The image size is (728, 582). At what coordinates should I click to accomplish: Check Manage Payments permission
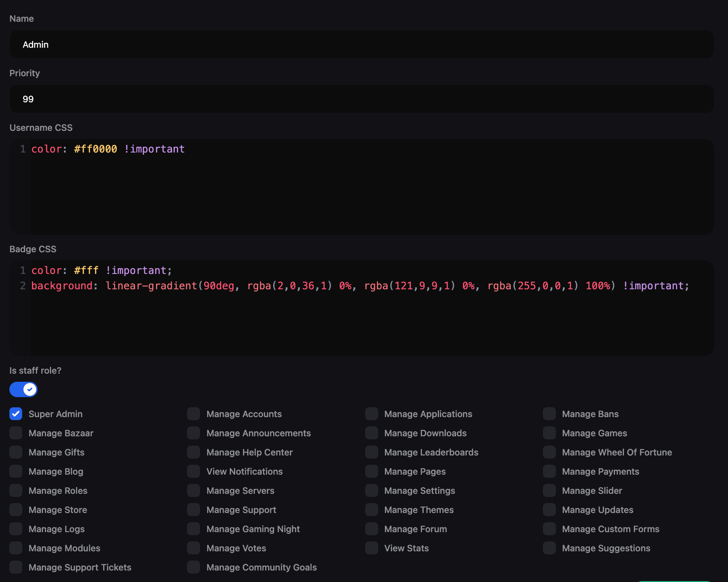tap(549, 471)
